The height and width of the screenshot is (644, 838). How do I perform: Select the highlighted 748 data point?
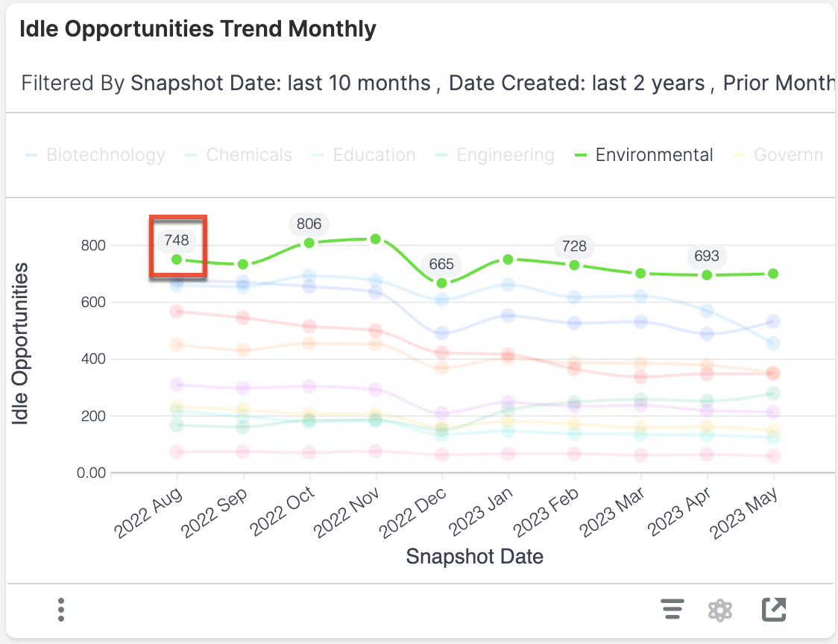(x=178, y=259)
